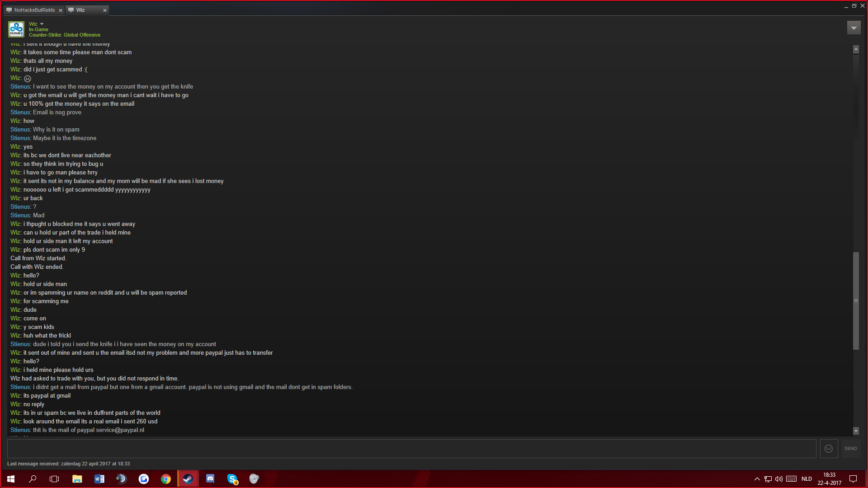
Task: Open the chat options dropdown at top right
Action: pyautogui.click(x=854, y=28)
